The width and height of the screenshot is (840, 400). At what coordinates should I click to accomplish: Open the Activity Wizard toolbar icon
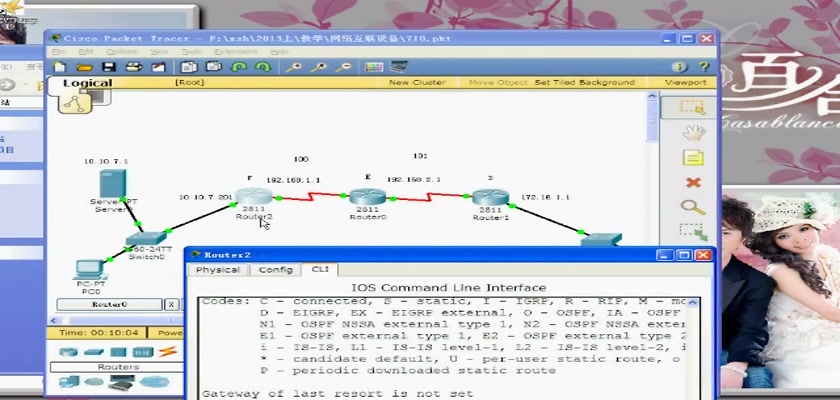tap(159, 67)
